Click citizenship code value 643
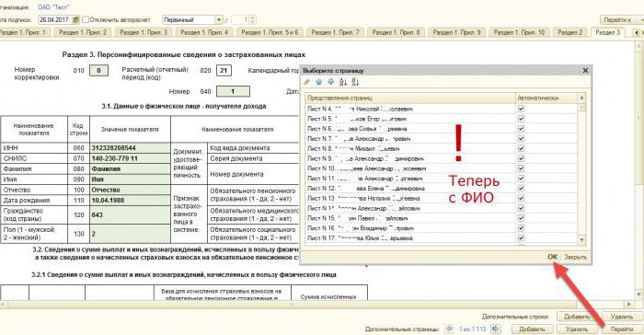Viewport: 644px width, 335px height. point(130,214)
